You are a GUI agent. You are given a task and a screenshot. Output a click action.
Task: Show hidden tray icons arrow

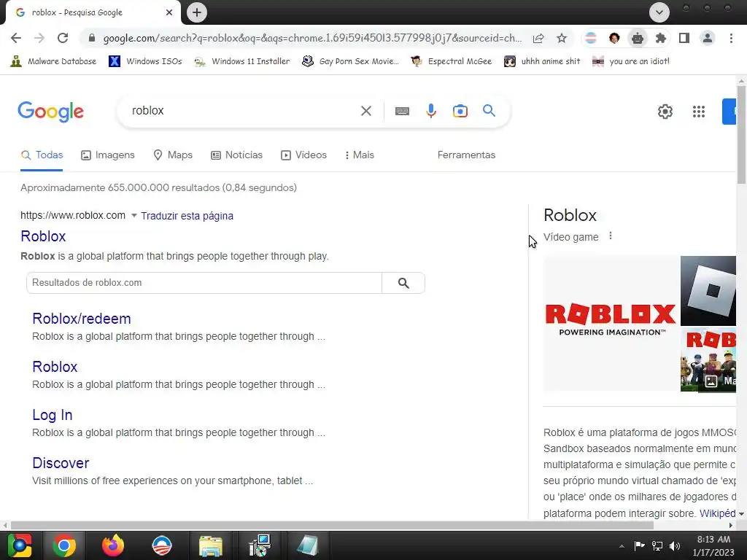pos(622,546)
